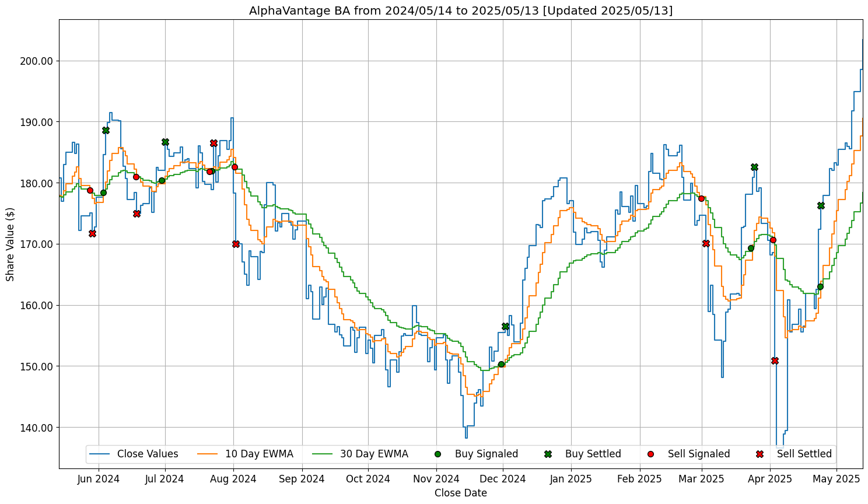Click the Sell Settled X near 170 in August 2024
The image size is (868, 504).
236,244
